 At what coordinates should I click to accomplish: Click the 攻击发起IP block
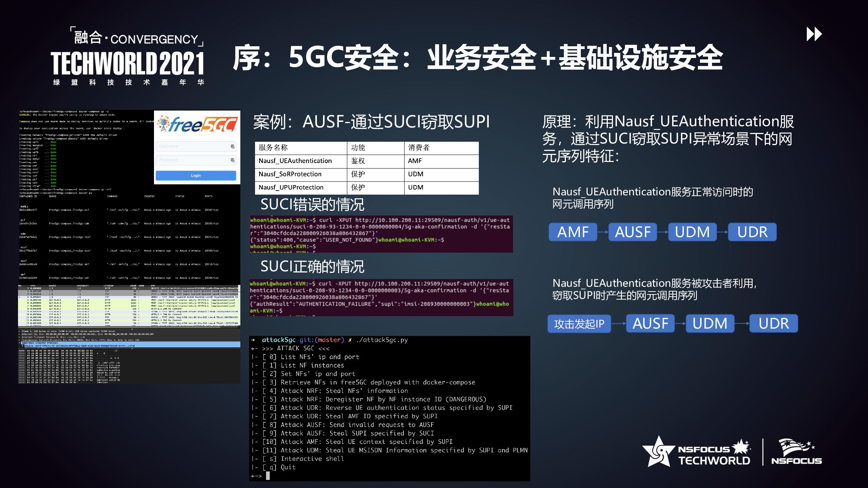pos(579,324)
